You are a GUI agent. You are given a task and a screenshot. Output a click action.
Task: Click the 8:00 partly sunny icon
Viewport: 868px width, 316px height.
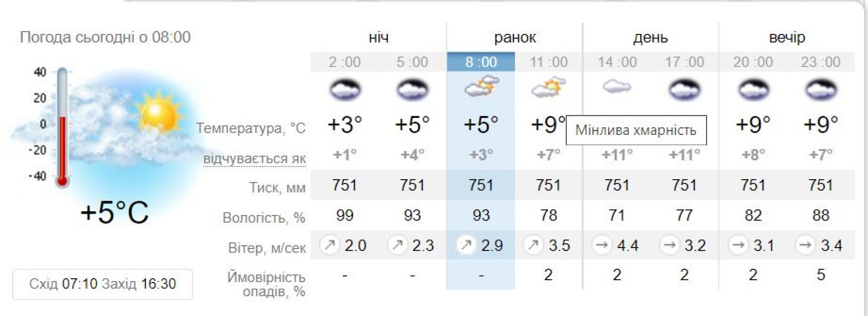pyautogui.click(x=481, y=86)
